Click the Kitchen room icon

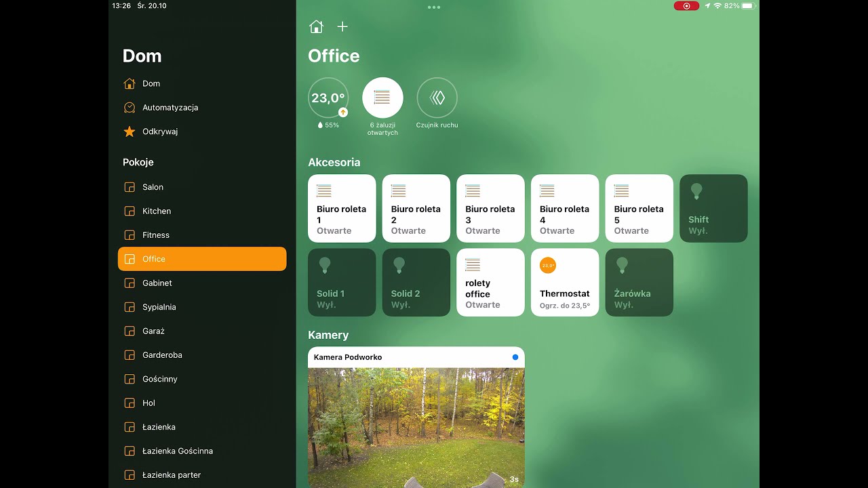click(130, 211)
